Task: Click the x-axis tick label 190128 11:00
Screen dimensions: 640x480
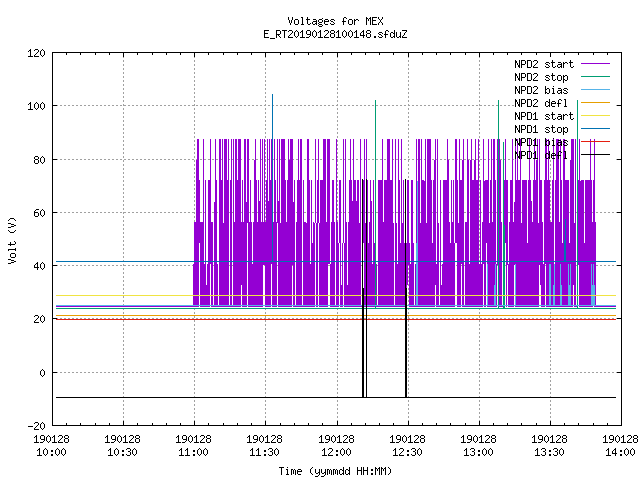Action: [x=193, y=446]
